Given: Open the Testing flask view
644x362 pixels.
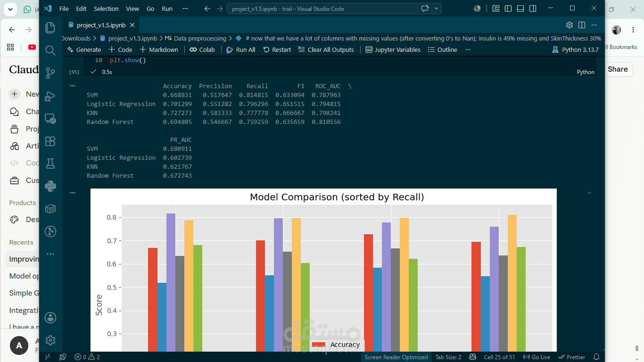Looking at the screenshot, I should (x=50, y=164).
